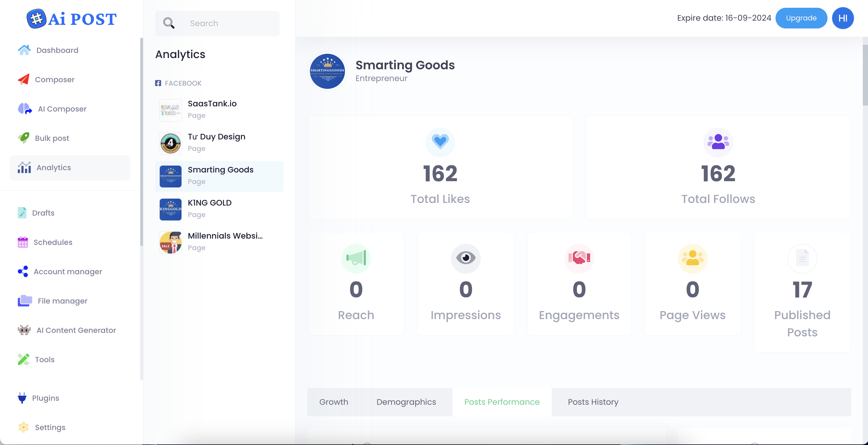Switch to the Demographics tab

(x=406, y=402)
